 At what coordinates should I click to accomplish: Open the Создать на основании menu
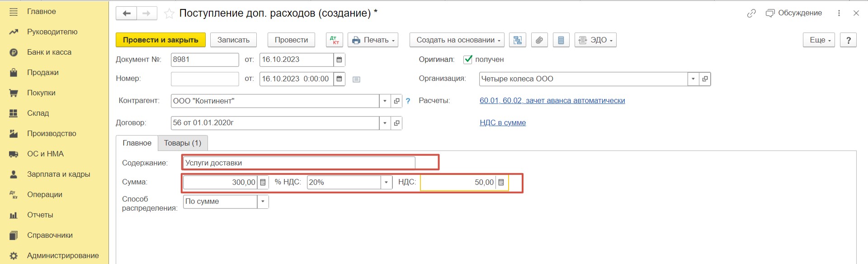pyautogui.click(x=458, y=40)
